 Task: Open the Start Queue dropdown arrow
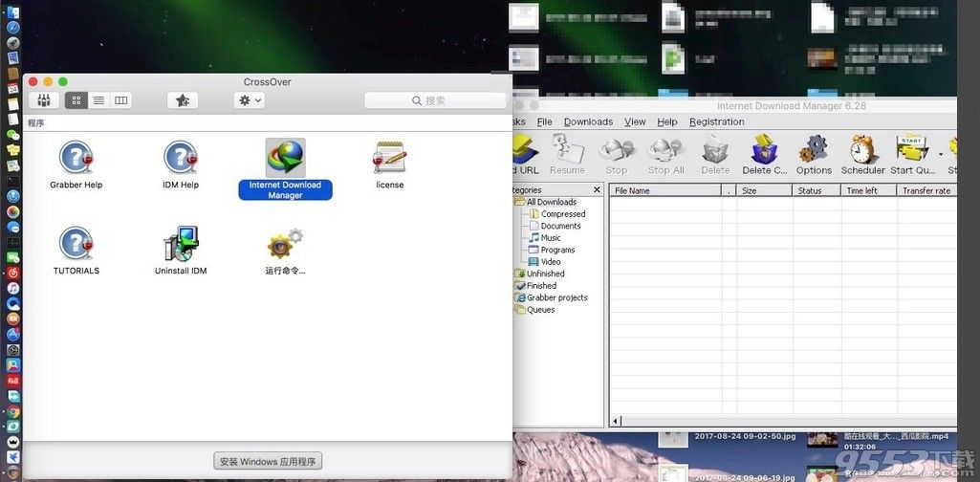(941, 154)
